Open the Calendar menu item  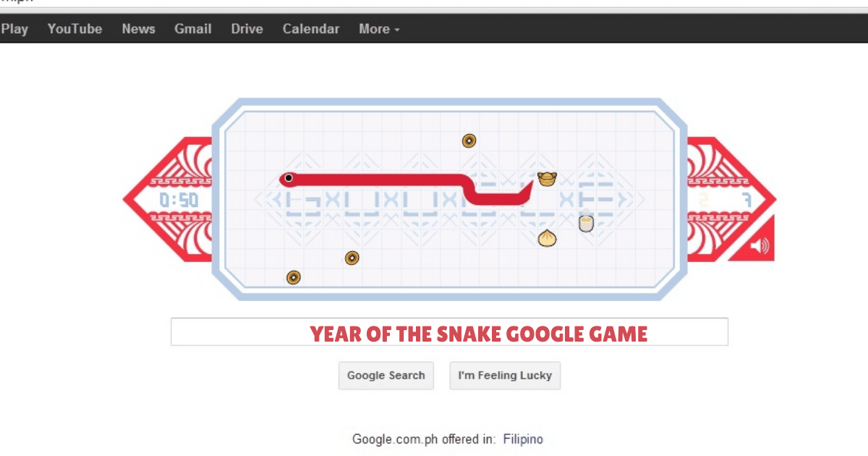tap(310, 29)
